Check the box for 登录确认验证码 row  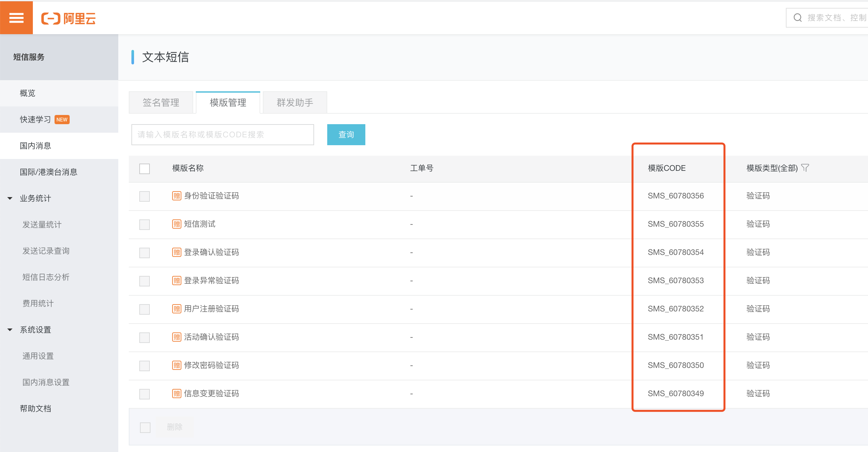coord(145,253)
